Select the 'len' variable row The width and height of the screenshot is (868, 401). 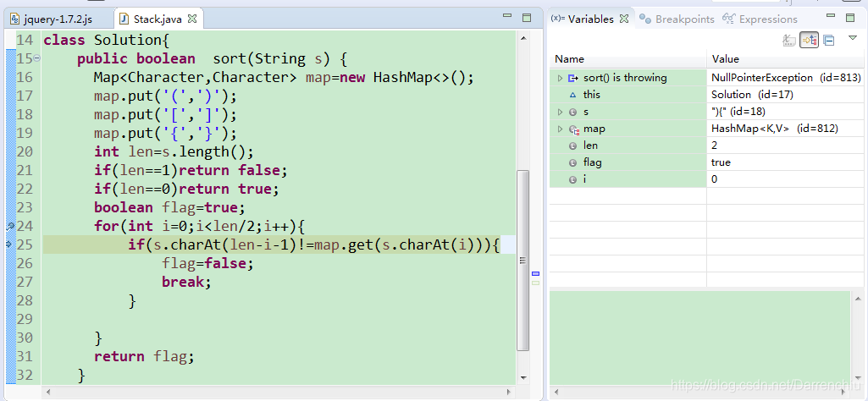pyautogui.click(x=705, y=146)
